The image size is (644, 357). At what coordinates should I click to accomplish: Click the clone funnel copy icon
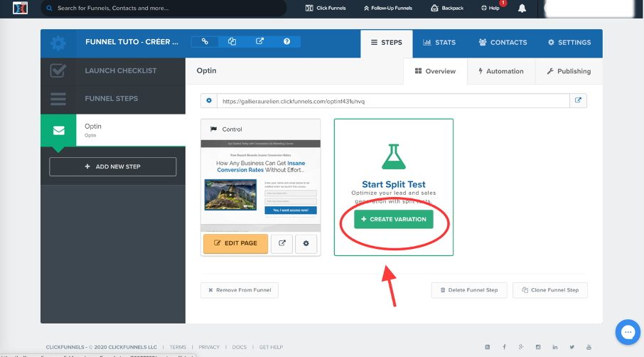[232, 41]
